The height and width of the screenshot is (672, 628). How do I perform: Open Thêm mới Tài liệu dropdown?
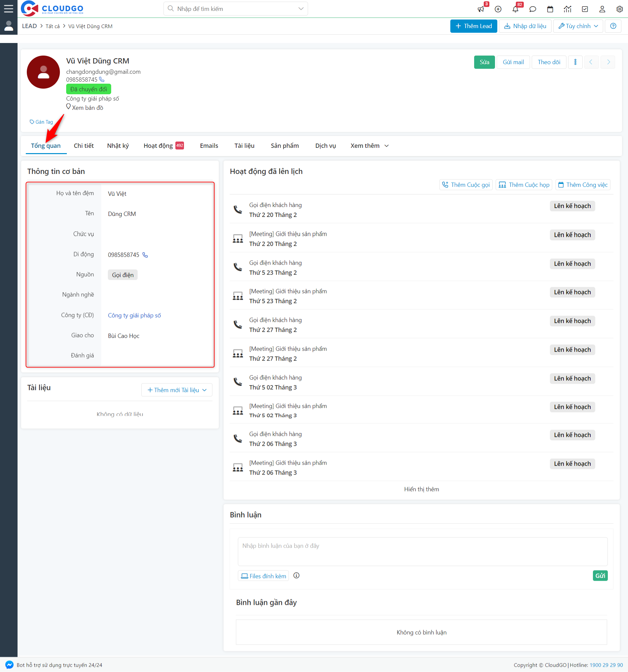[177, 390]
